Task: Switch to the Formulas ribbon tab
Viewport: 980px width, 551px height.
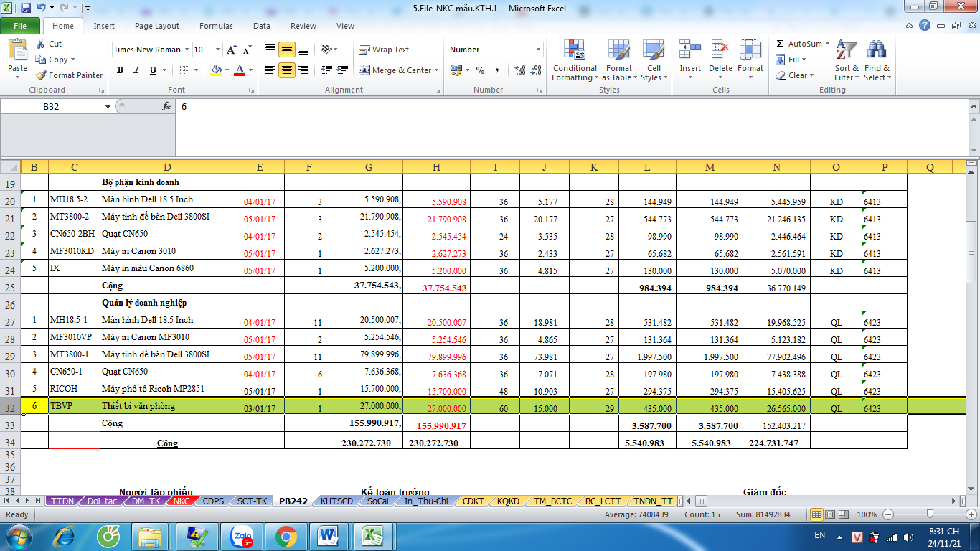Action: point(216,26)
